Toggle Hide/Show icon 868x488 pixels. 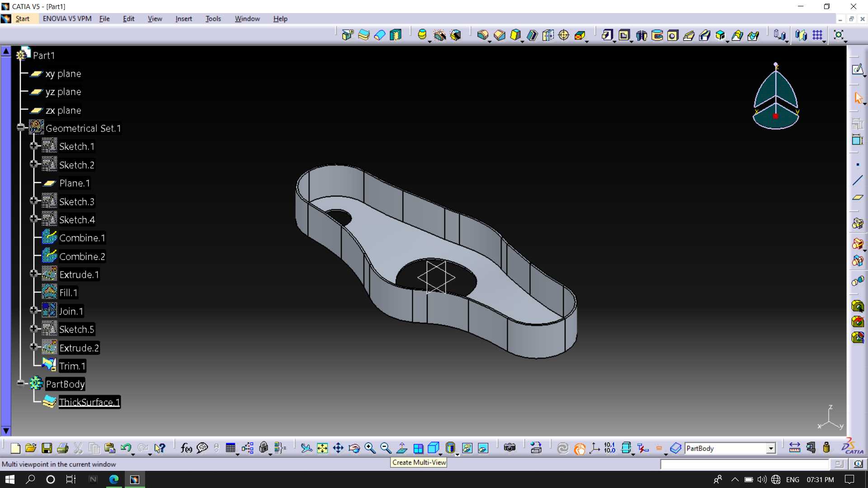[467, 448]
